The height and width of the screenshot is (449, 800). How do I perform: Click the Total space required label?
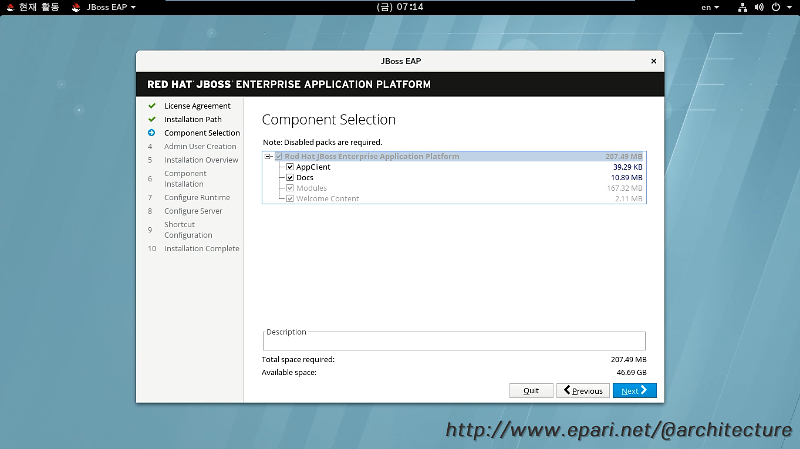coord(298,359)
